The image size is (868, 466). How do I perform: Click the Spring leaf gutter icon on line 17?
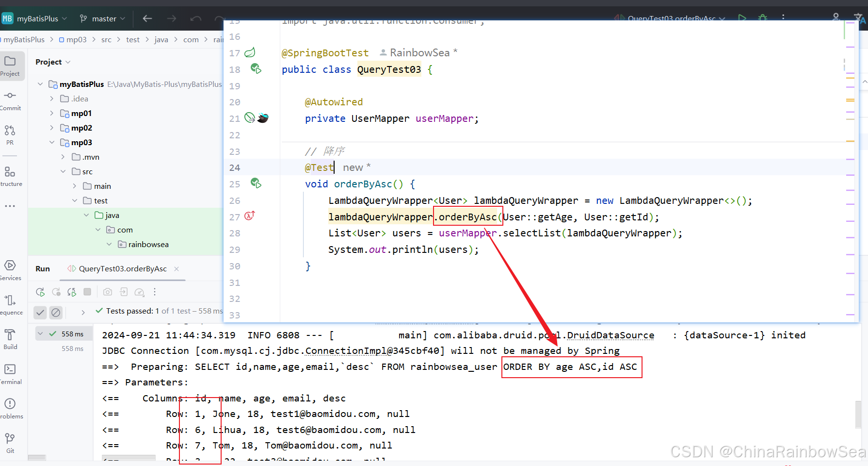(x=250, y=52)
